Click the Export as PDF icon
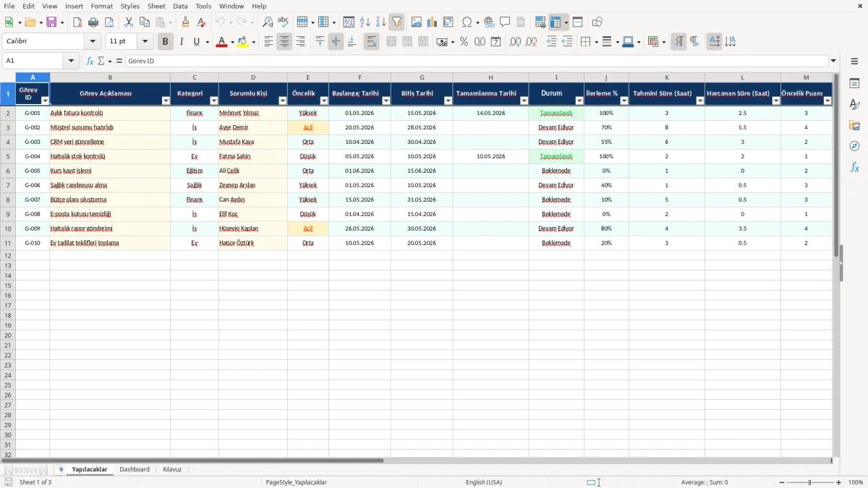Image resolution: width=868 pixels, height=488 pixels. (x=77, y=22)
